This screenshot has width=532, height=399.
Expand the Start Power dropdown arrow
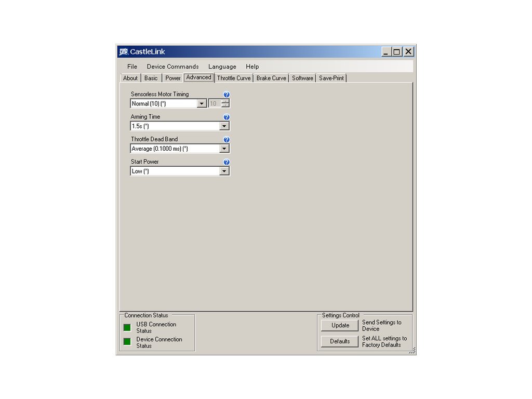point(224,171)
